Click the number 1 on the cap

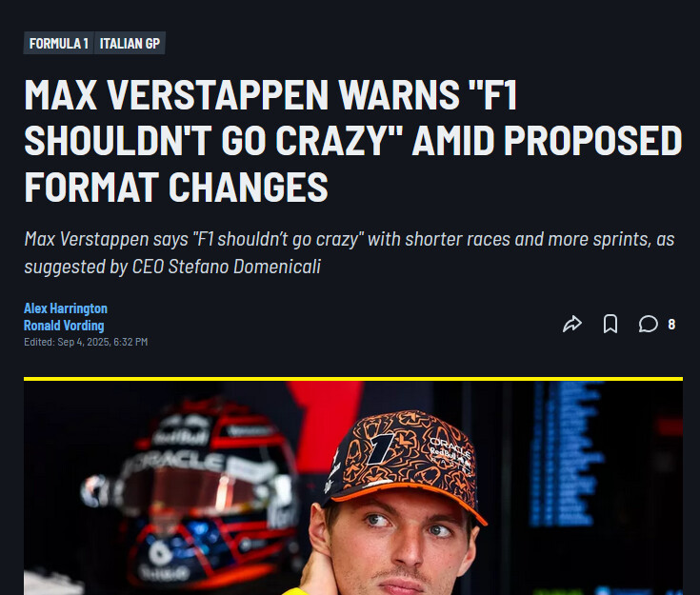[x=381, y=448]
